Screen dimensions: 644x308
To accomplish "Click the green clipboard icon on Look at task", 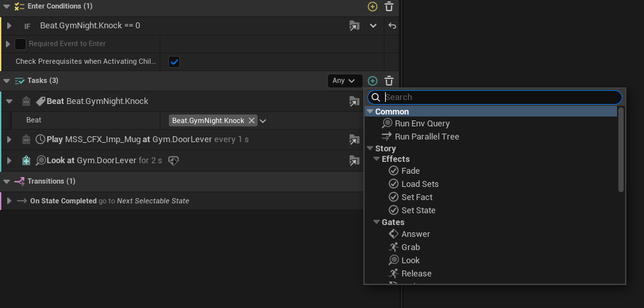I will tap(26, 161).
